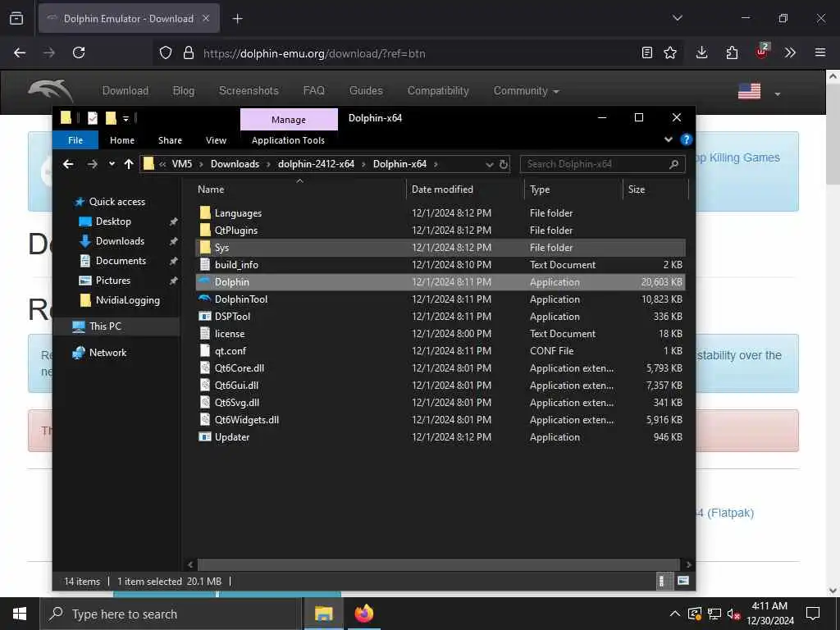Viewport: 840px width, 630px height.
Task: Click the DolphinTool application icon
Action: click(204, 299)
